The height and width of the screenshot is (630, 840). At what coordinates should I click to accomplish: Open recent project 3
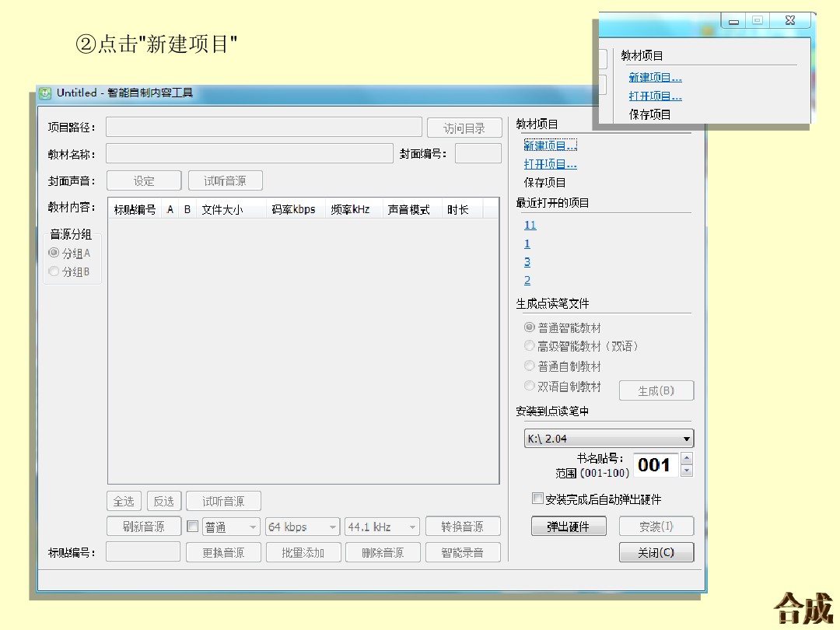(527, 262)
